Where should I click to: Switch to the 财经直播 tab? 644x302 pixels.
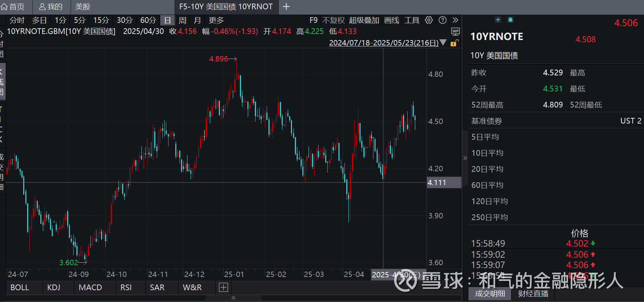pyautogui.click(x=533, y=294)
